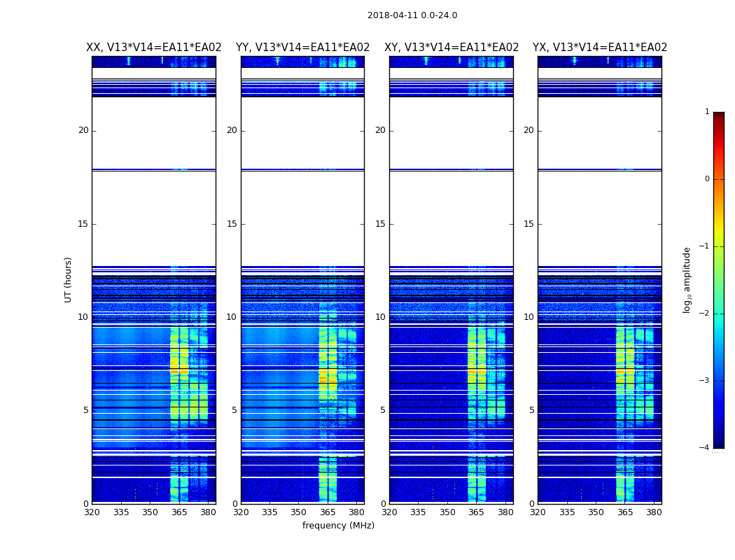Click the "335" frequency tick of XY panel
This screenshot has height=560, width=735.
coord(418,512)
